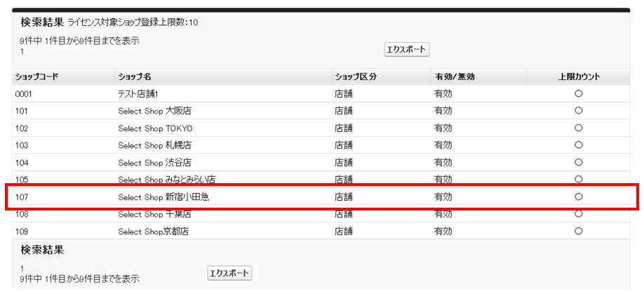Select shop code 103 in the table
Viewport: 644px width, 294px height.
(22, 145)
